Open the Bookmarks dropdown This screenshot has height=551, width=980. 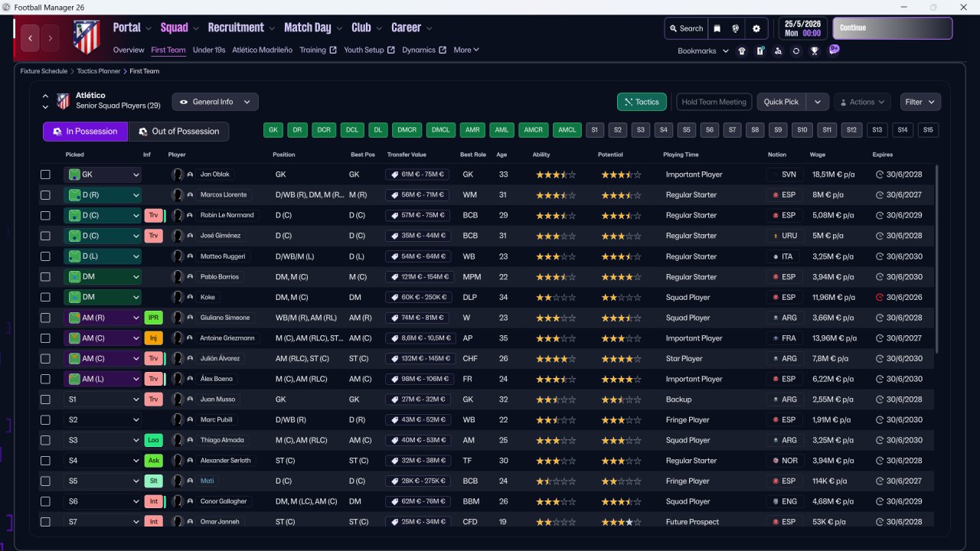703,51
